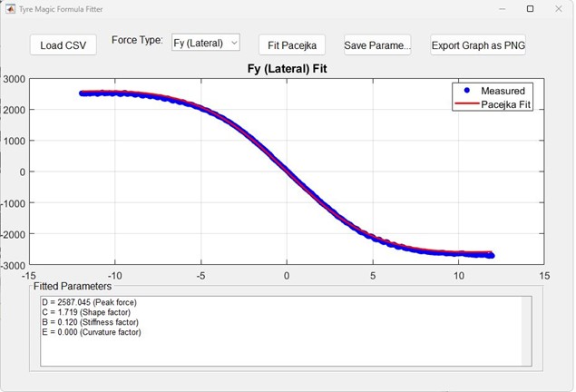Click the 3000 y-axis tick label
Image resolution: width=576 pixels, height=392 pixels.
click(15, 79)
